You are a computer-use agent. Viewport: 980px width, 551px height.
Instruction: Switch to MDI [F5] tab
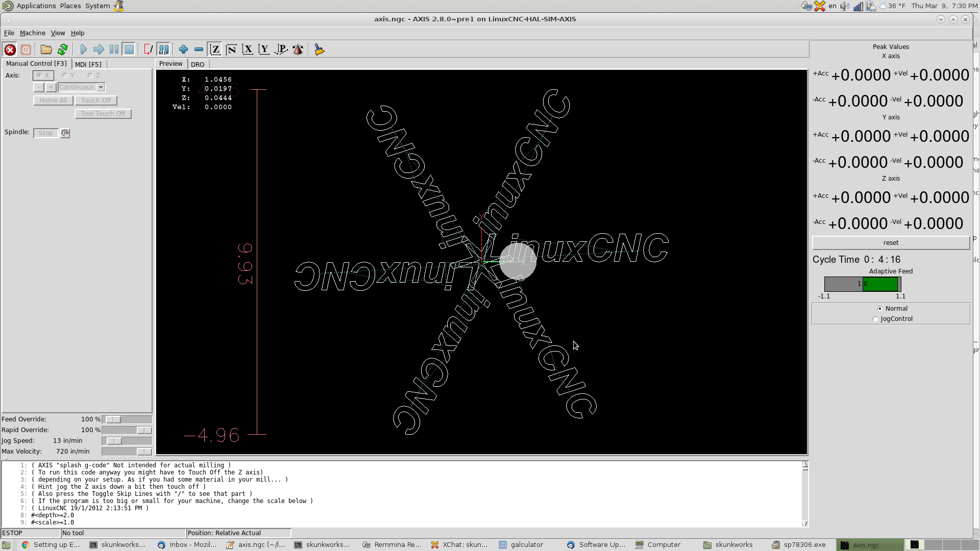(x=88, y=64)
